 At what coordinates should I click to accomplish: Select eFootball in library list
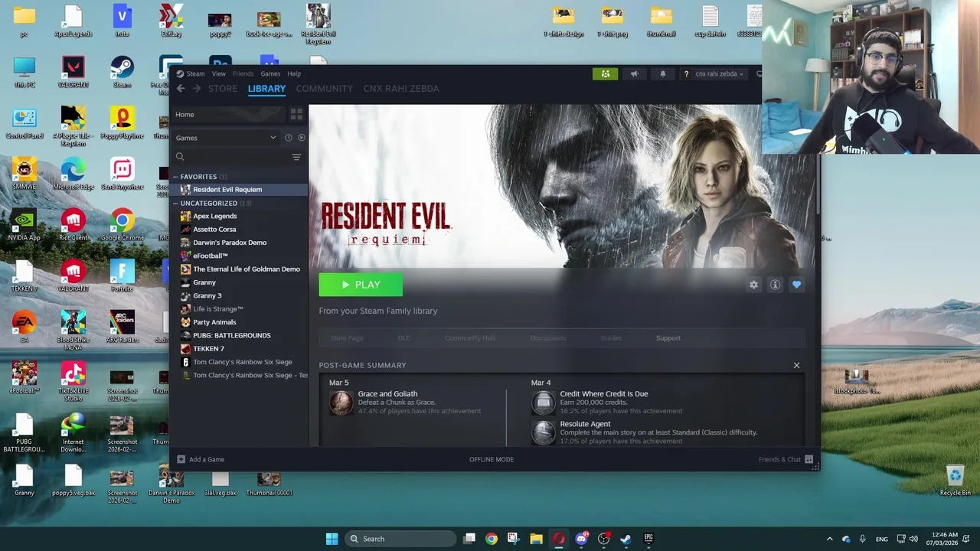[211, 256]
